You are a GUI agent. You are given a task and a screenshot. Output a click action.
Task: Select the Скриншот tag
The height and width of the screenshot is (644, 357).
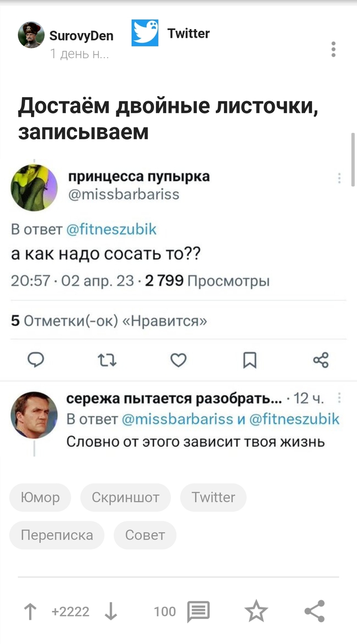pos(125,497)
